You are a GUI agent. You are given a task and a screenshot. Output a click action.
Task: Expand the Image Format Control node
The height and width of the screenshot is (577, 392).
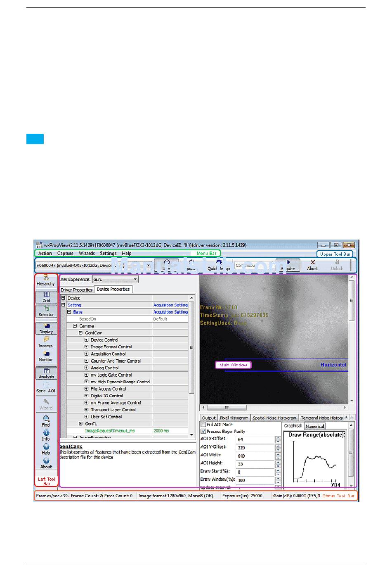point(87,347)
